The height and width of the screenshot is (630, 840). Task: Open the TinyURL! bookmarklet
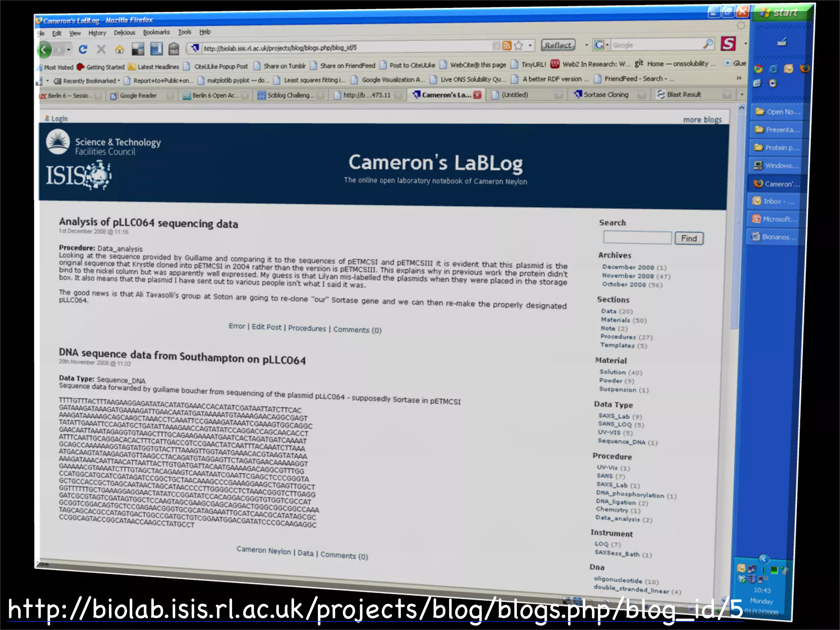point(529,64)
